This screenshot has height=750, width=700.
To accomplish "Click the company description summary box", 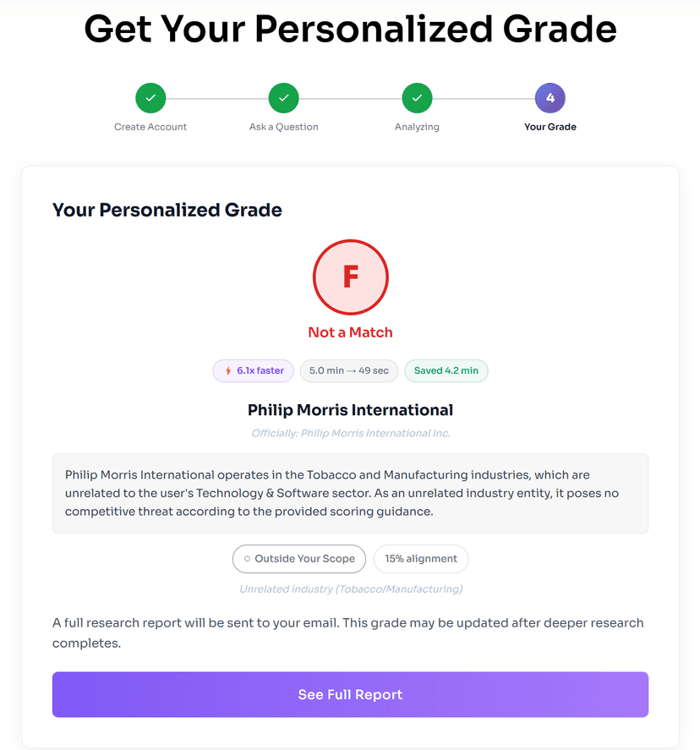I will [351, 493].
